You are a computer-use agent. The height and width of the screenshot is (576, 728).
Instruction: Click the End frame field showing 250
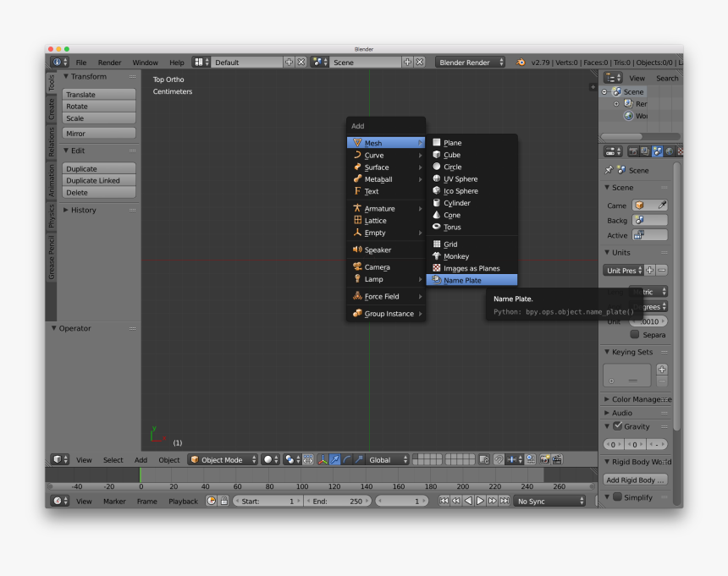tap(338, 501)
